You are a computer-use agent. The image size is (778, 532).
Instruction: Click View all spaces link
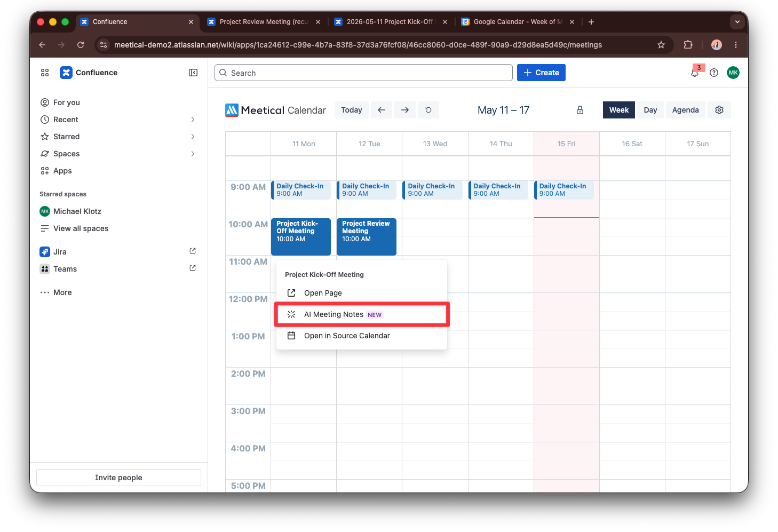[81, 228]
